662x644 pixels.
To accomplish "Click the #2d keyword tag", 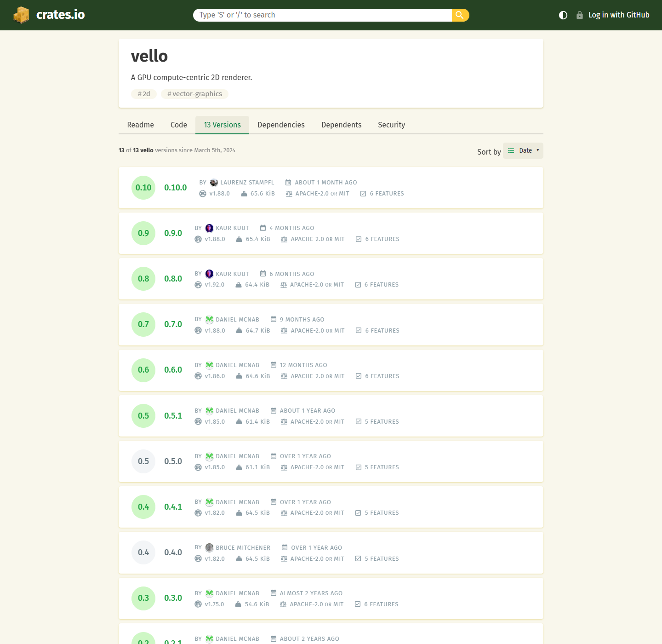I will coord(144,94).
